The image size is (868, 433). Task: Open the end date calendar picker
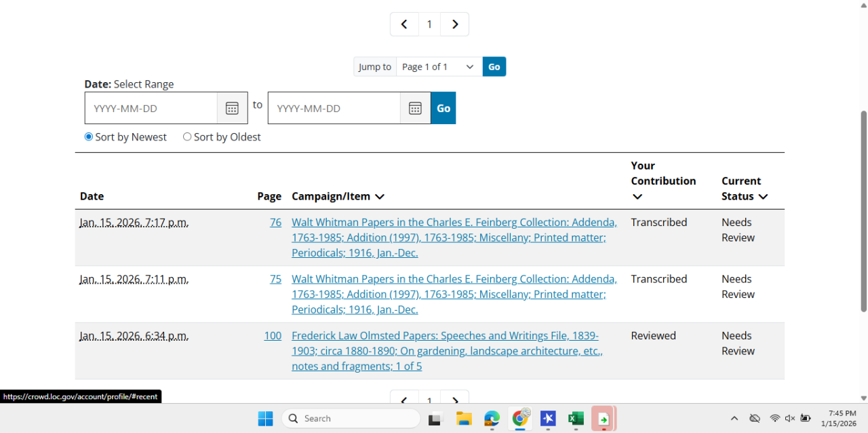point(415,108)
